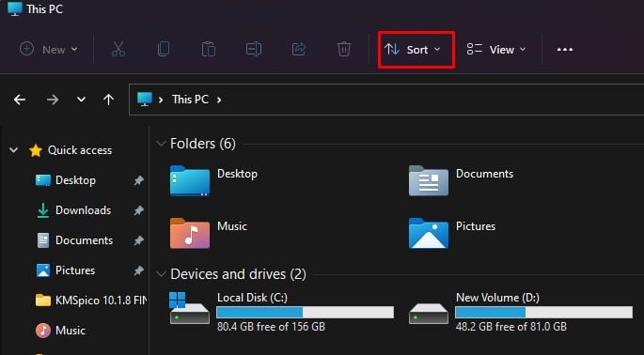Go forward with the right arrow

53,100
